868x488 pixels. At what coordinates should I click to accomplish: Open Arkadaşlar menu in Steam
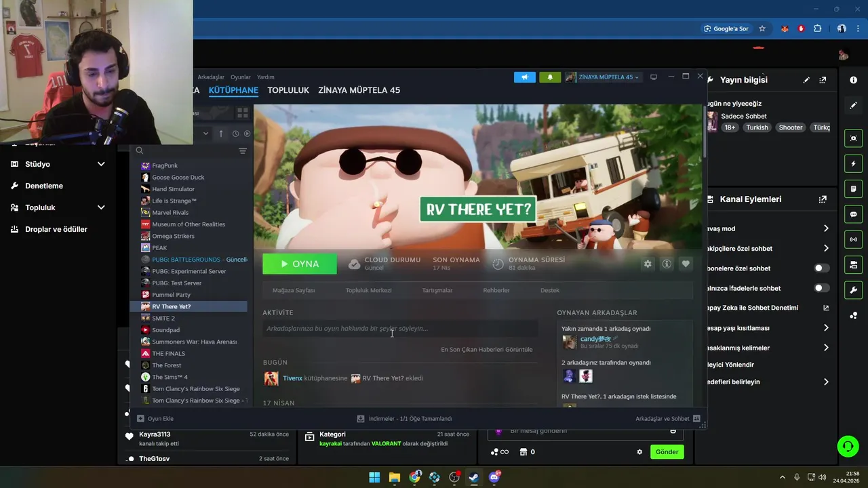click(x=211, y=77)
